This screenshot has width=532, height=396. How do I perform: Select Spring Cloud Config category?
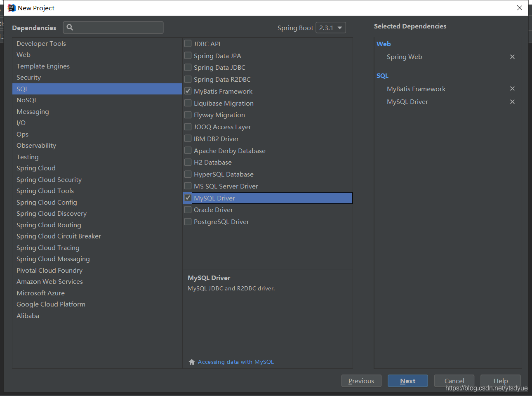point(97,202)
